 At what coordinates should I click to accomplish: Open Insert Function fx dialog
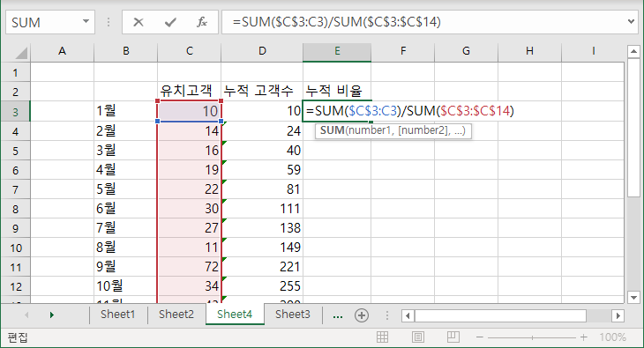pos(202,22)
